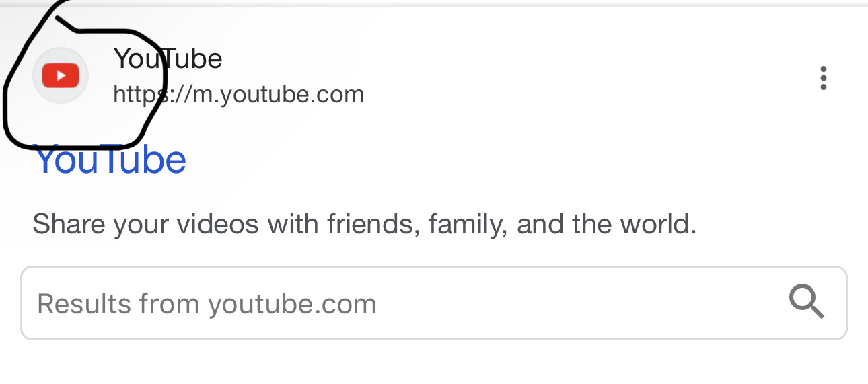Click the red YouTube play logo favicon
Screen dimensions: 868x384
point(61,75)
